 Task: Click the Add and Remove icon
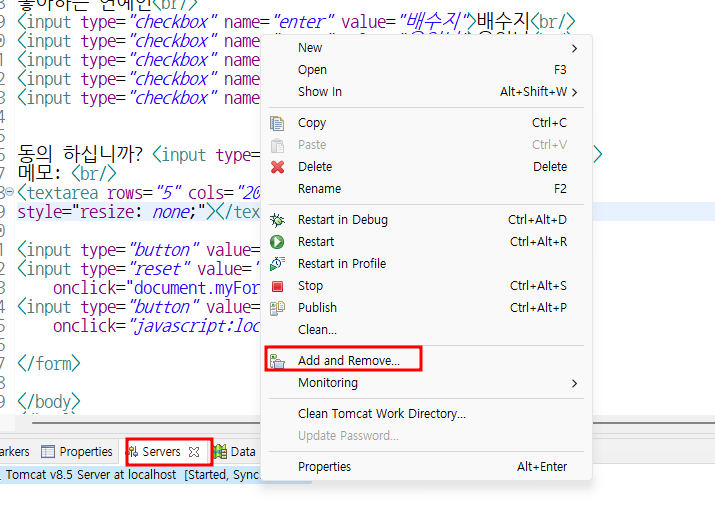pyautogui.click(x=277, y=361)
